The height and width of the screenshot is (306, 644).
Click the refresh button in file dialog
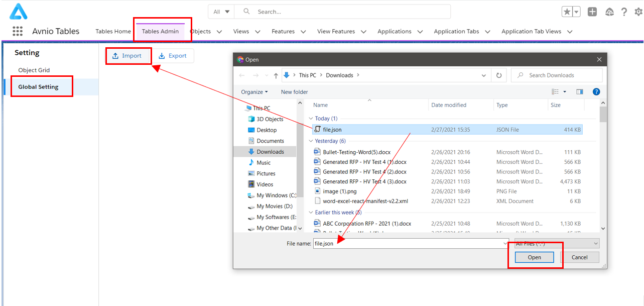(498, 75)
